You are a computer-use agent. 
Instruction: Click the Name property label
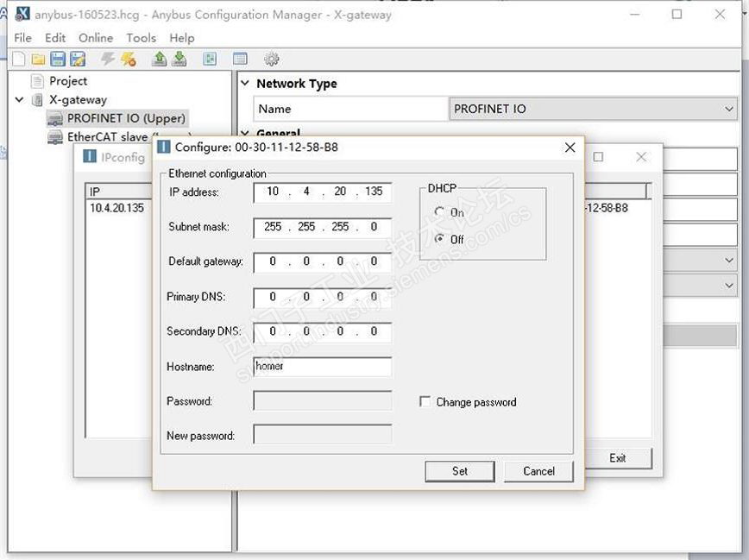tap(274, 109)
